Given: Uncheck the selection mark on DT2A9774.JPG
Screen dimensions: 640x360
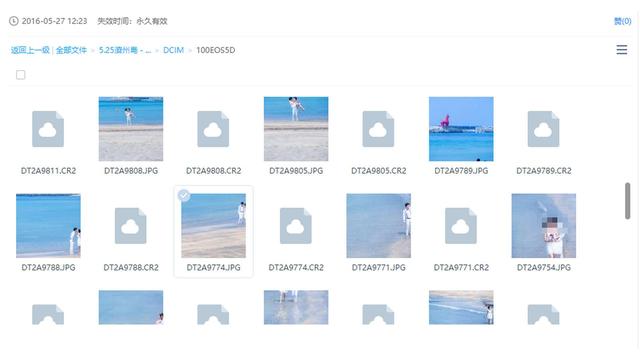Looking at the screenshot, I should click(184, 196).
